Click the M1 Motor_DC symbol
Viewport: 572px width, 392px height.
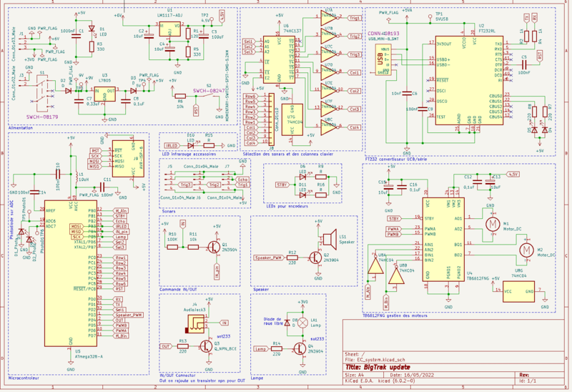tap(492, 225)
